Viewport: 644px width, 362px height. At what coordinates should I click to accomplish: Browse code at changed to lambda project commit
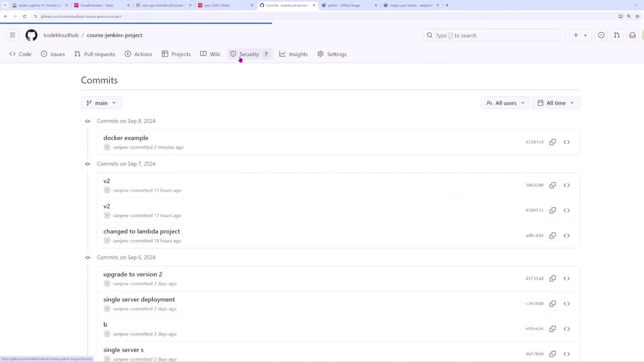pos(567,235)
